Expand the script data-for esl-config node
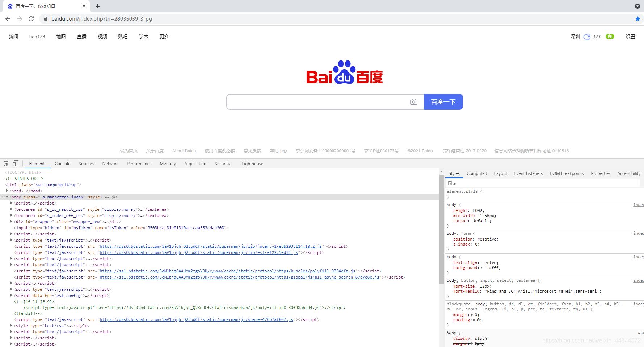 click(12, 296)
